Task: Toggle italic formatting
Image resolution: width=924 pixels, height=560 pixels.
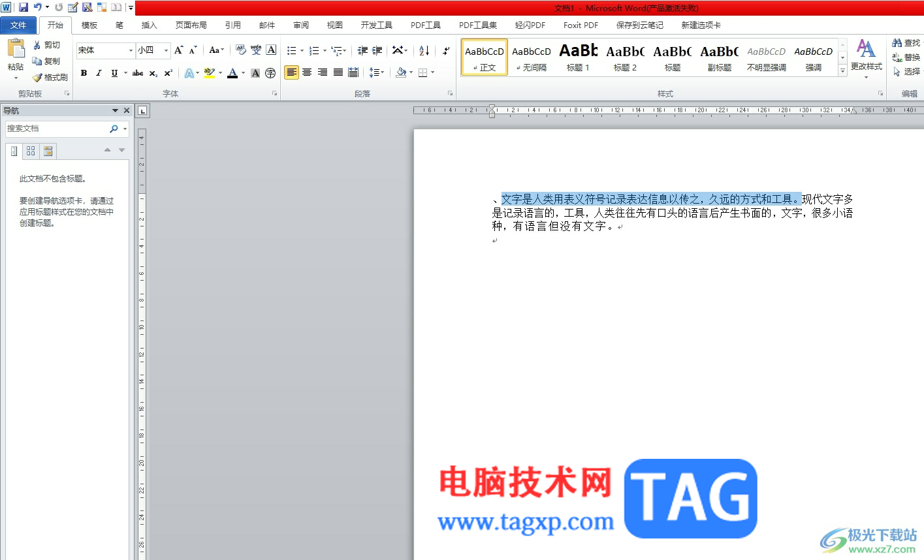Action: (99, 73)
